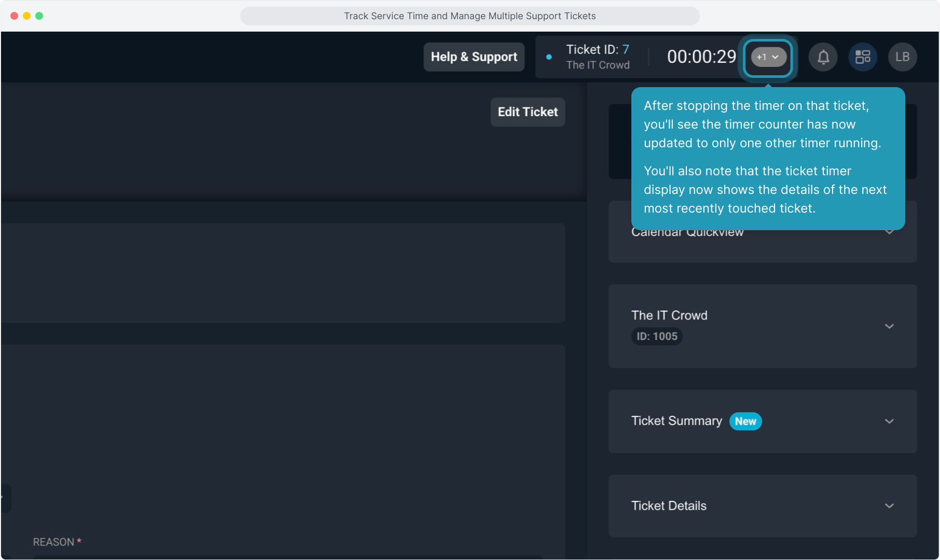940x560 pixels.
Task: Click the dashboard widgets icon in header
Action: click(x=863, y=57)
